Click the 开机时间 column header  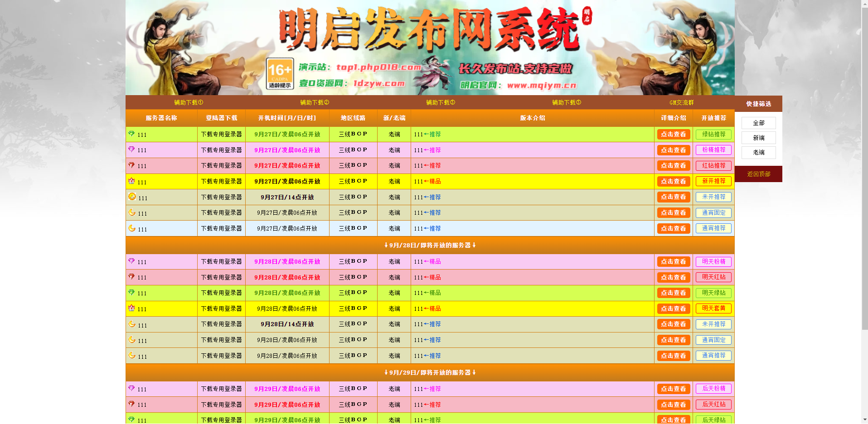point(287,118)
